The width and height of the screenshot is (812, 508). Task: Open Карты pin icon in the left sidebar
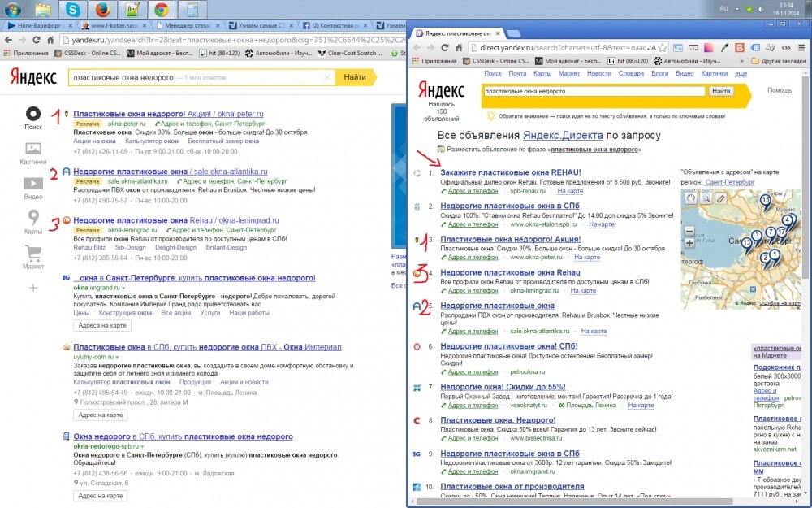coord(33,218)
